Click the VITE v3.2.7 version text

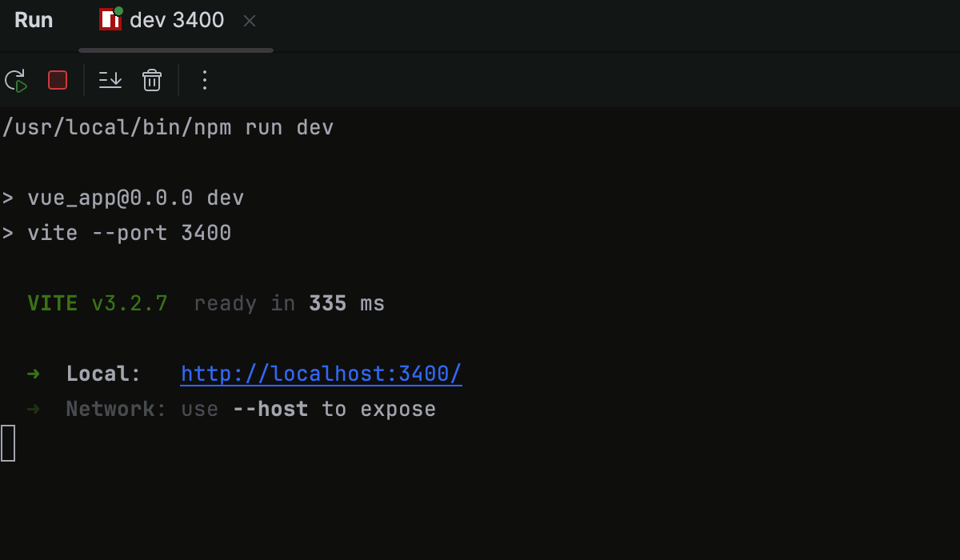97,303
